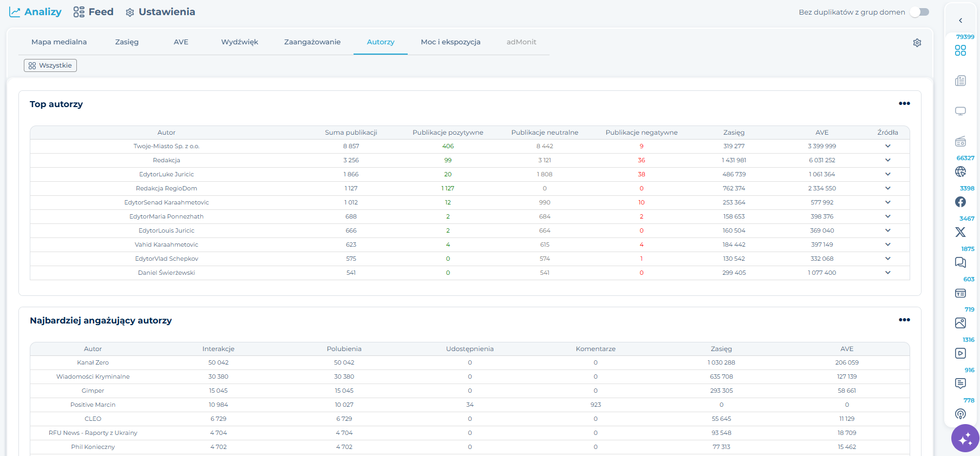Switch to the Zasięg tab
The height and width of the screenshot is (456, 980).
pos(127,42)
